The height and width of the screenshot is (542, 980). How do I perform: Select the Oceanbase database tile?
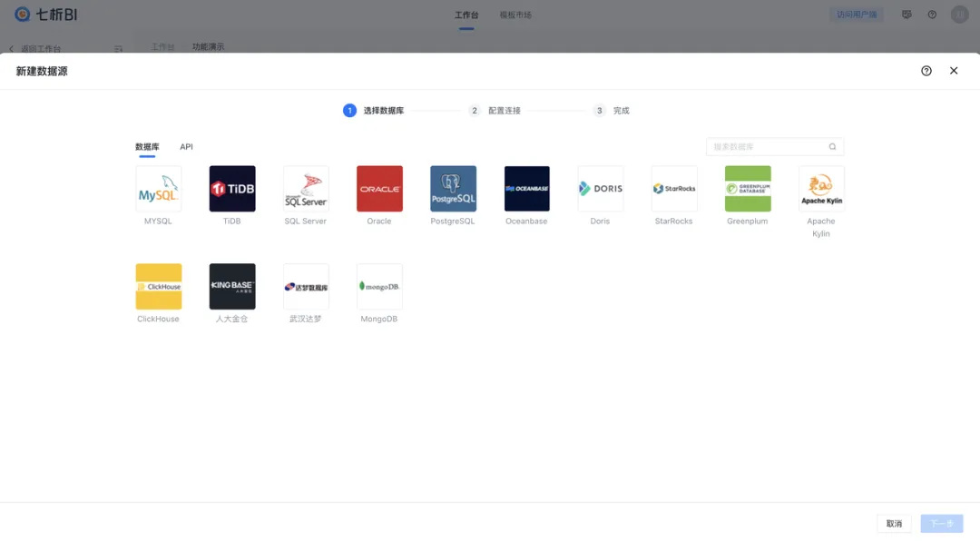(527, 189)
